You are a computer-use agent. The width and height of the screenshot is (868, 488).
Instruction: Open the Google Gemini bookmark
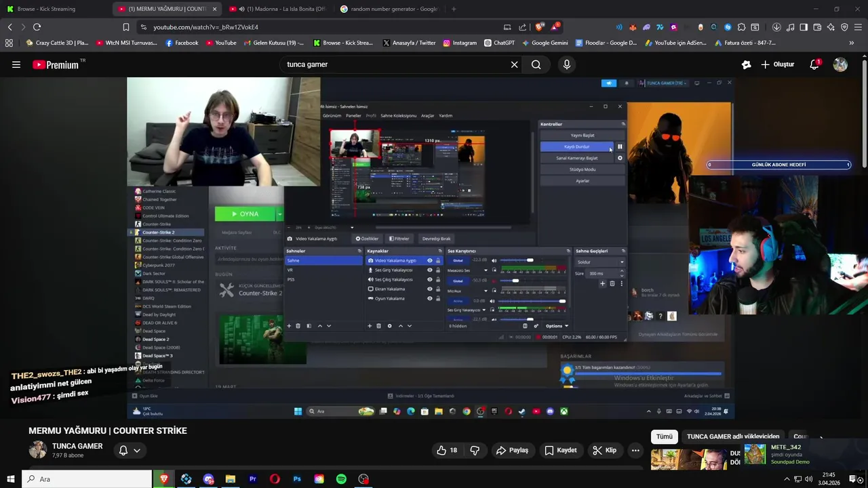(545, 43)
